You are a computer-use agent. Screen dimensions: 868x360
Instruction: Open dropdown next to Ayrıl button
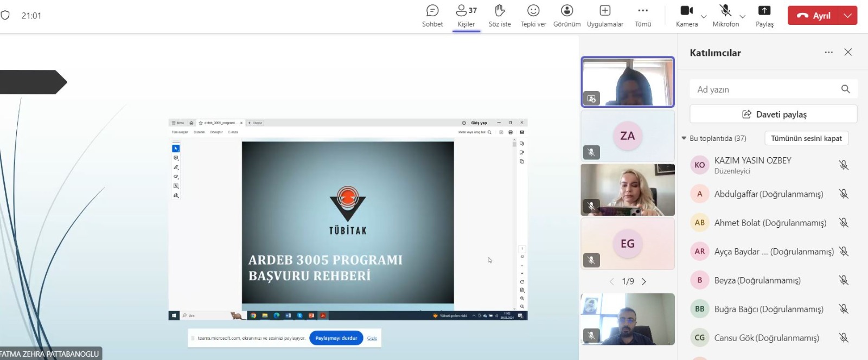pos(848,16)
